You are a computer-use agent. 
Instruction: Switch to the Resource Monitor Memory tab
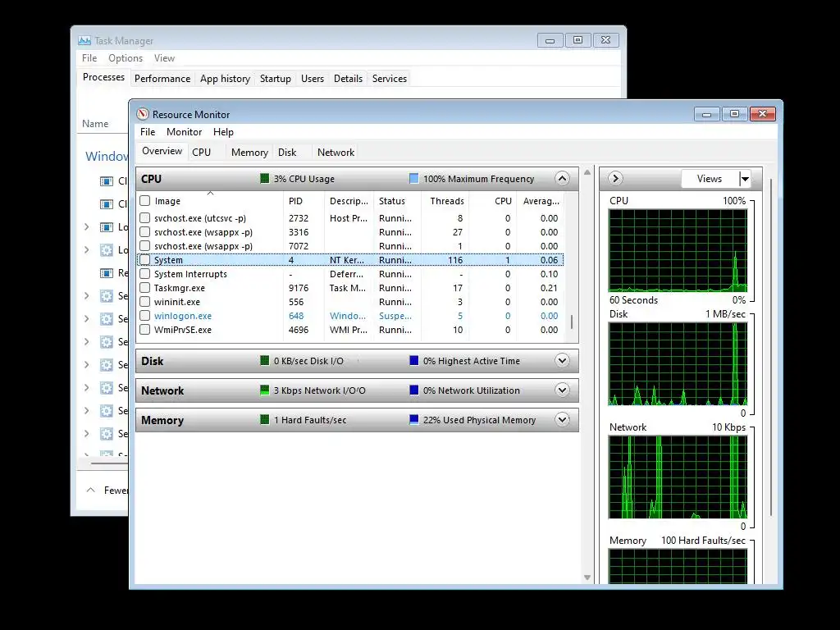coord(249,152)
